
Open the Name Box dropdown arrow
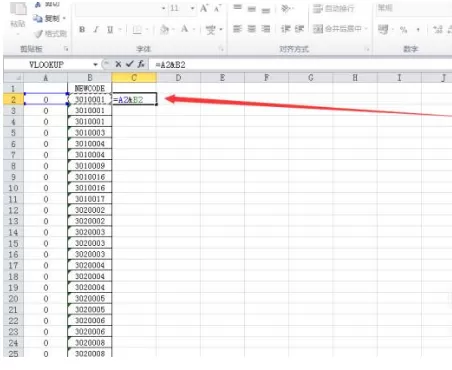pyautogui.click(x=95, y=64)
